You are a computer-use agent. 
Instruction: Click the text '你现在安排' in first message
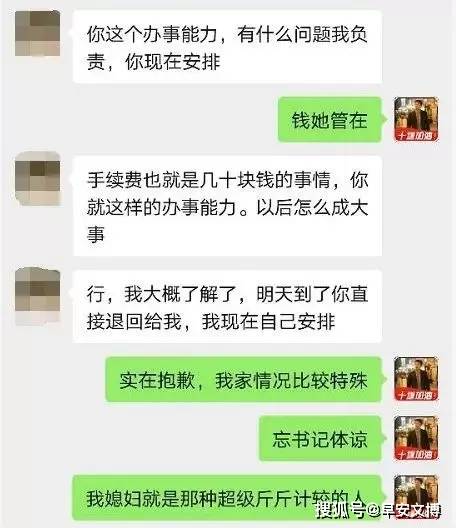pos(172,62)
